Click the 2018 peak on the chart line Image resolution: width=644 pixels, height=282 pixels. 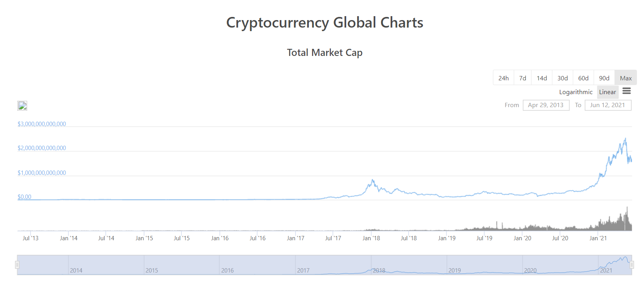pos(372,180)
